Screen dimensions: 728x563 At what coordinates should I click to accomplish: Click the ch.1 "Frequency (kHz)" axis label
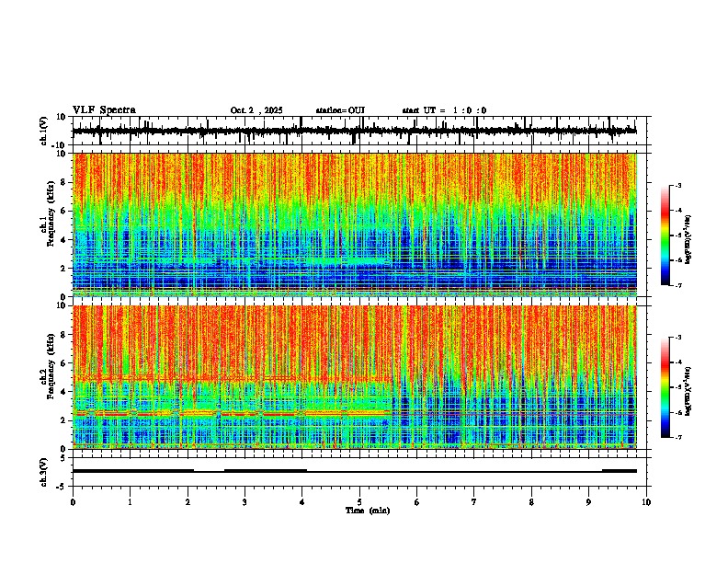pos(51,214)
